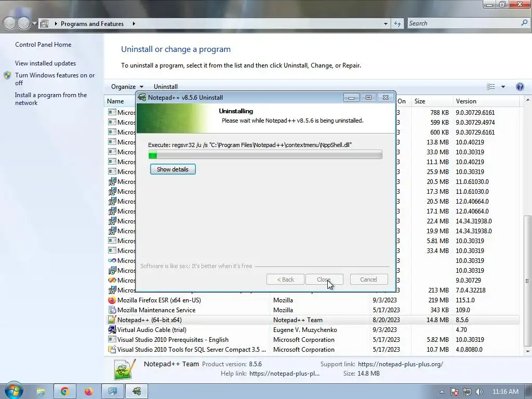Select Notepad++ uninstaller taskbar item
This screenshot has height=399, width=532.
click(137, 392)
